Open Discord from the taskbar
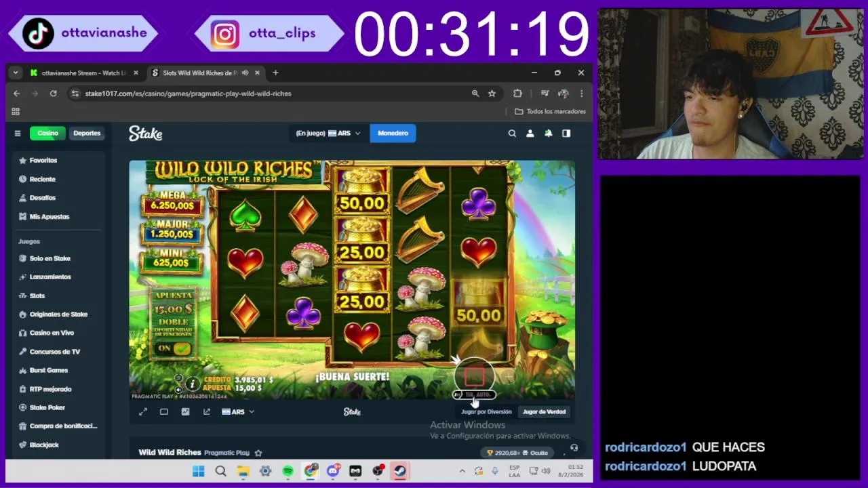 point(333,471)
